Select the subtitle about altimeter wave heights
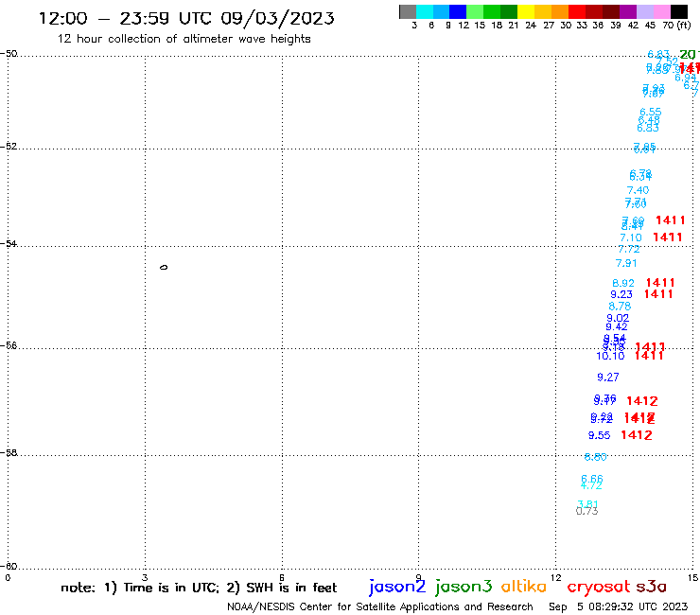 click(x=184, y=39)
